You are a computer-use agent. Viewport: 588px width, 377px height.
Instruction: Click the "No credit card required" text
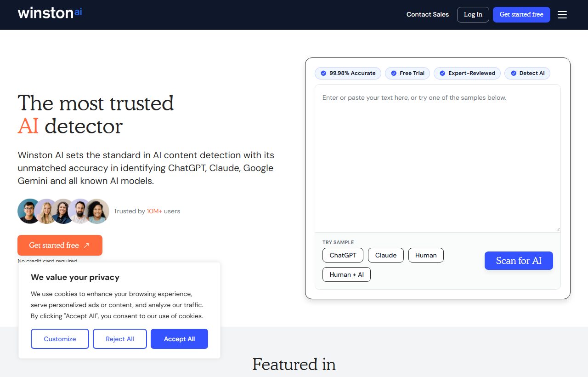47,261
